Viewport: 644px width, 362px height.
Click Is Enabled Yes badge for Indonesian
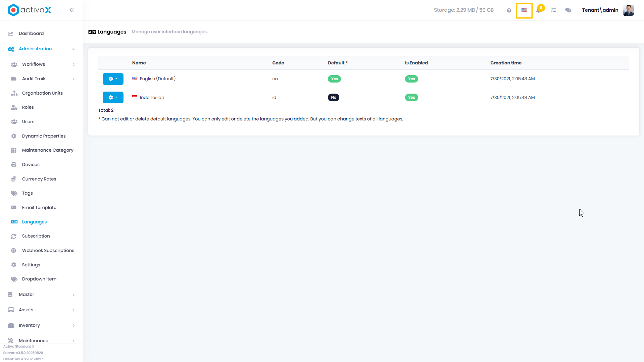411,98
